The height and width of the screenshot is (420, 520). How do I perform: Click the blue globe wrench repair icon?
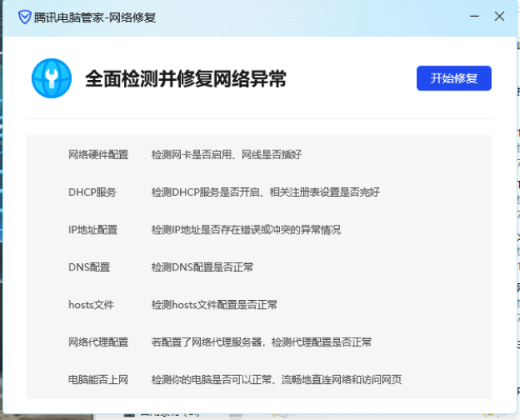click(51, 78)
